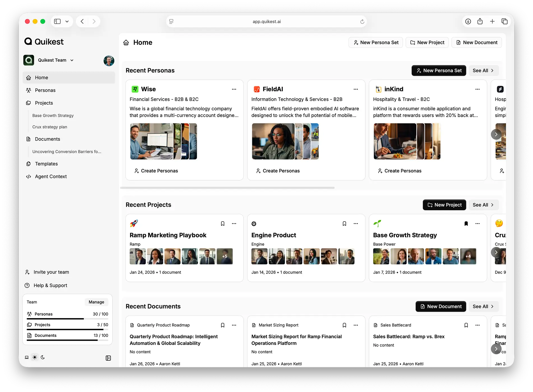Click the Quikest logo in sidebar
The width and height of the screenshot is (533, 392).
tap(44, 42)
